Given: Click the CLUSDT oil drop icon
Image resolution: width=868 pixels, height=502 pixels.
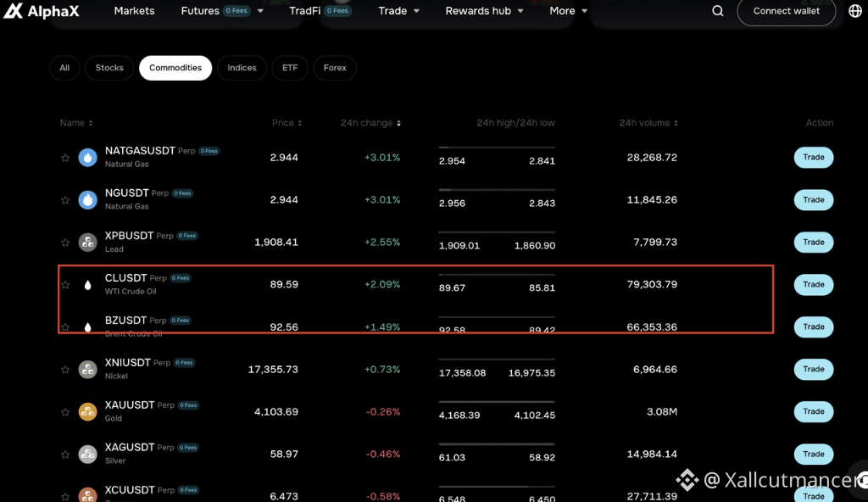Looking at the screenshot, I should pyautogui.click(x=87, y=285).
